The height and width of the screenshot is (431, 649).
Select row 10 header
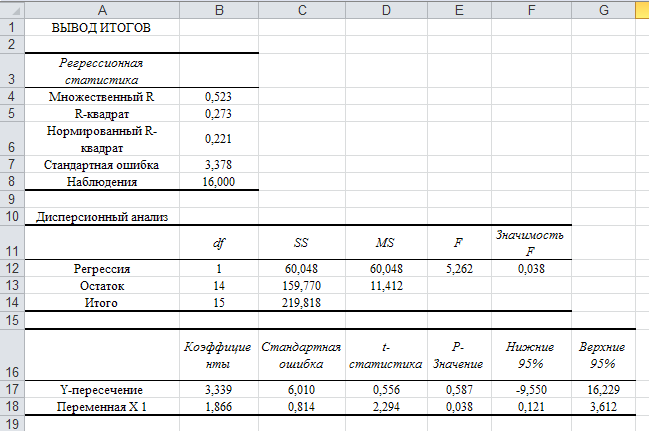pos(12,217)
